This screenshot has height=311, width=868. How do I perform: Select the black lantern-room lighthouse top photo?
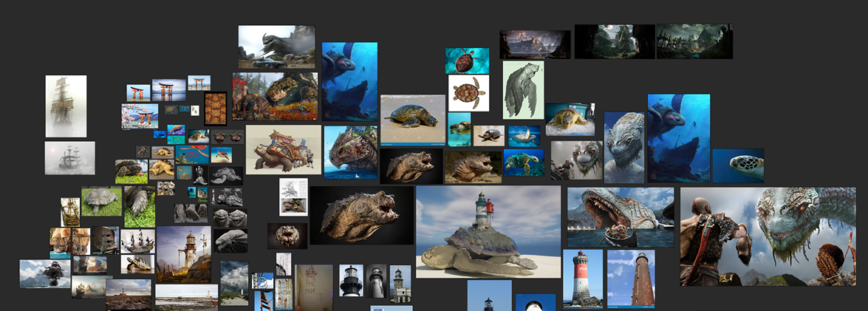(351, 281)
